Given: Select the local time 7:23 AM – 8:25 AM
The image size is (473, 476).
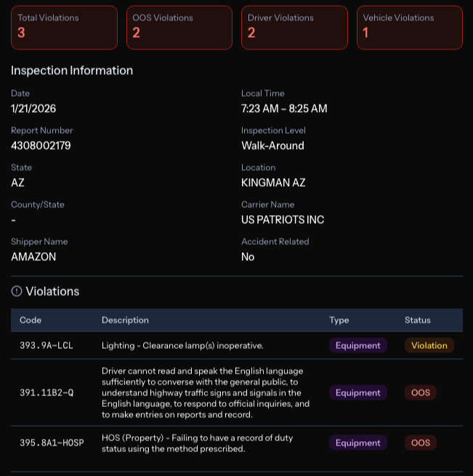Looking at the screenshot, I should tap(284, 109).
